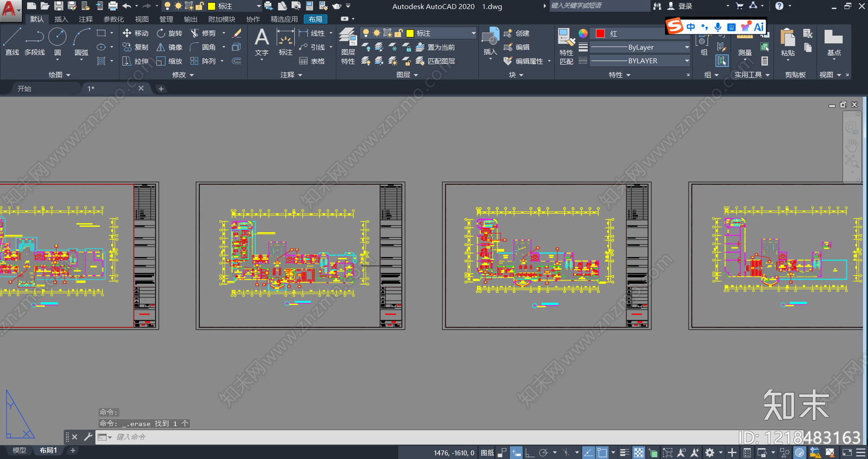Image resolution: width=868 pixels, height=459 pixels.
Task: Pick the 圆 circle tool
Action: [x=58, y=42]
